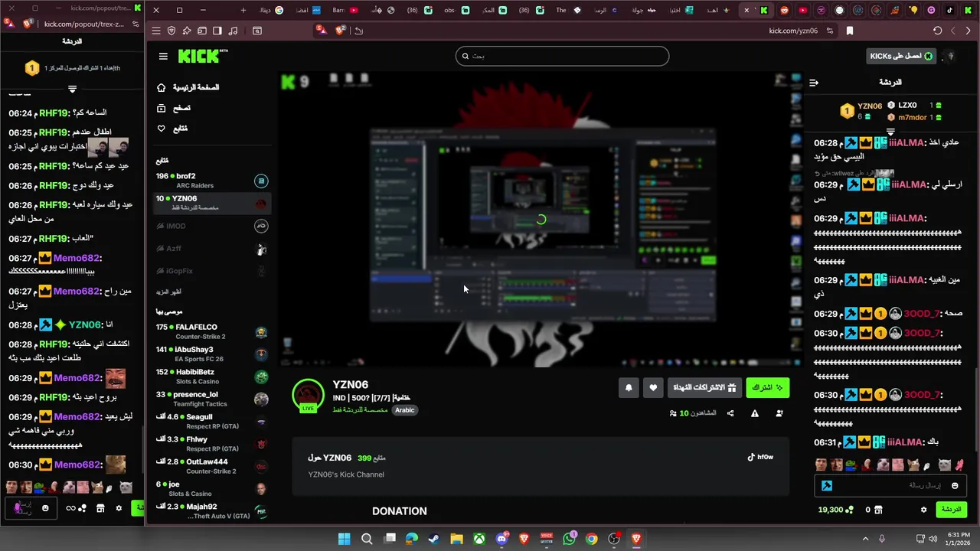Click main chat send button
980x551 pixels.
(x=952, y=510)
